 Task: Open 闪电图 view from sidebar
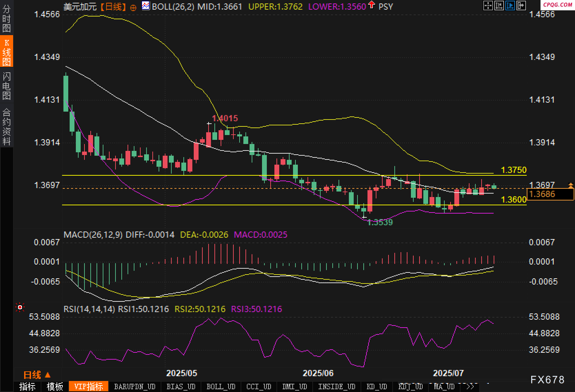tap(7, 86)
